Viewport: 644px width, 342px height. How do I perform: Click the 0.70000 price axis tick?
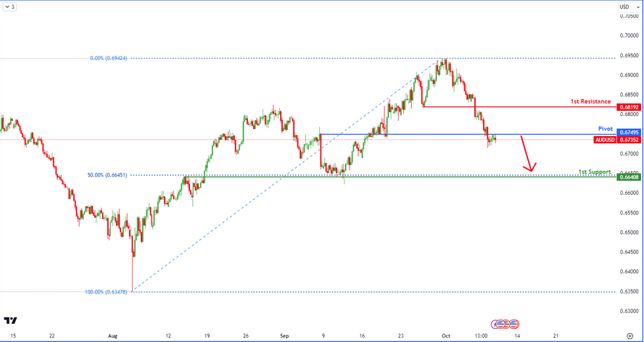(x=629, y=36)
